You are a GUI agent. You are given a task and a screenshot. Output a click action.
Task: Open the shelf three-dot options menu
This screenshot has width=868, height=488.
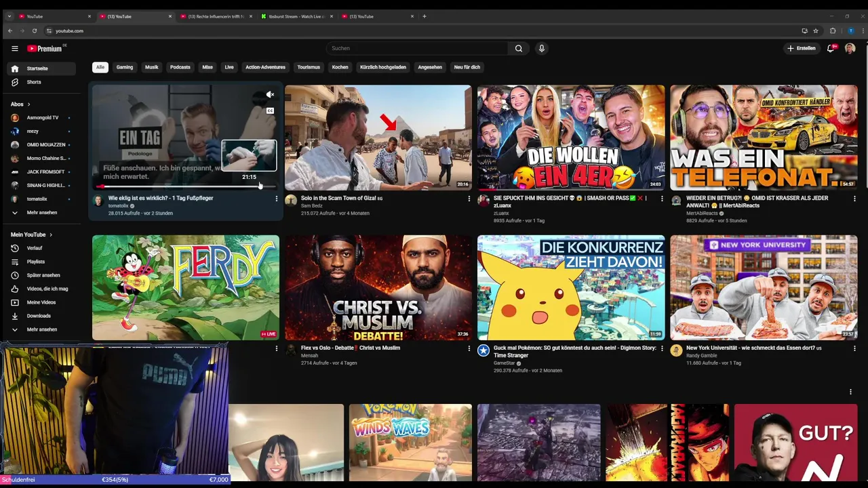(x=850, y=392)
